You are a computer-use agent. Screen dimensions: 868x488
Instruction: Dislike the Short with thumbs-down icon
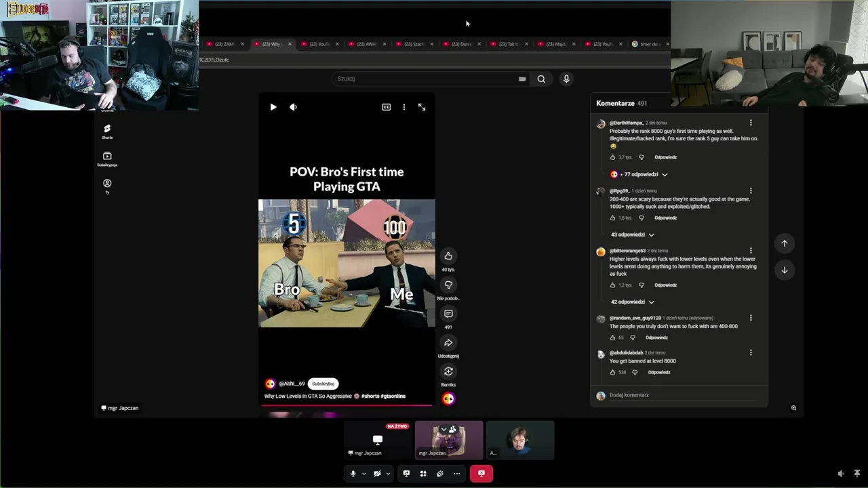coord(448,285)
